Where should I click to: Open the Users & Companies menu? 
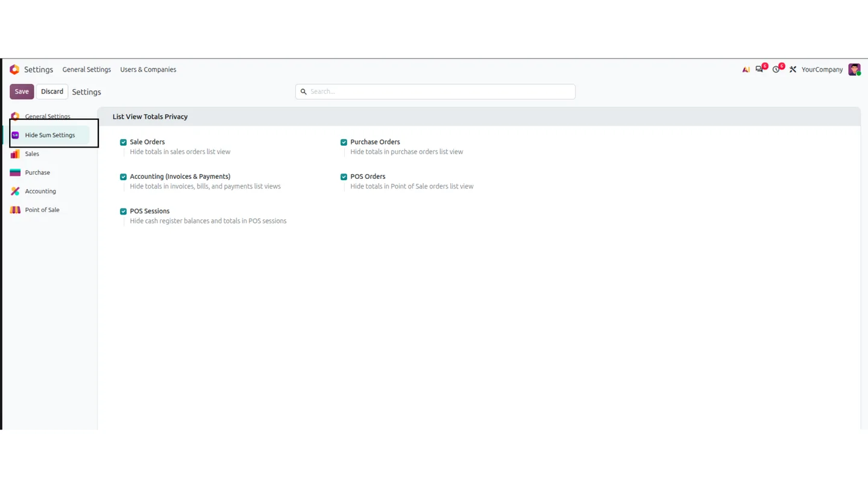[148, 69]
